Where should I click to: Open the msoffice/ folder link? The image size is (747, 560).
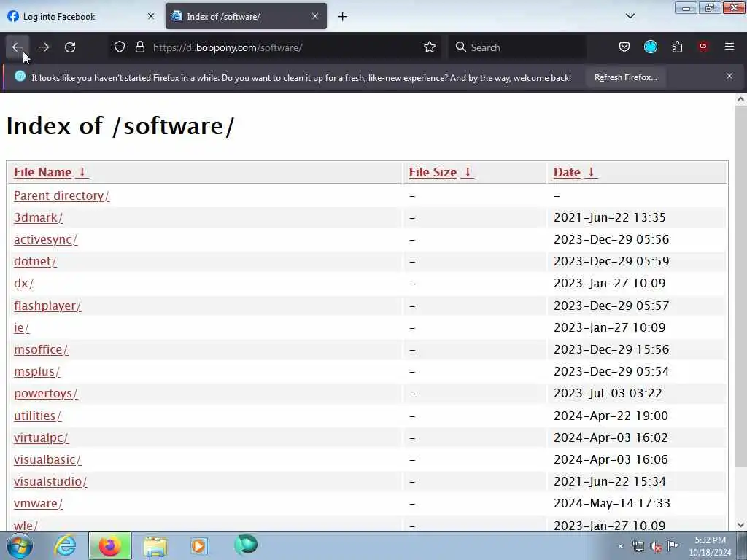[41, 349]
